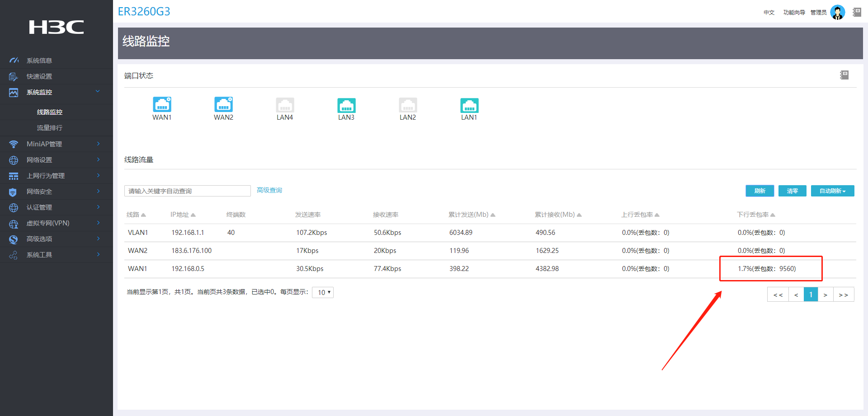868x416 pixels.
Task: Click the advanced options icon
Action: (14, 239)
